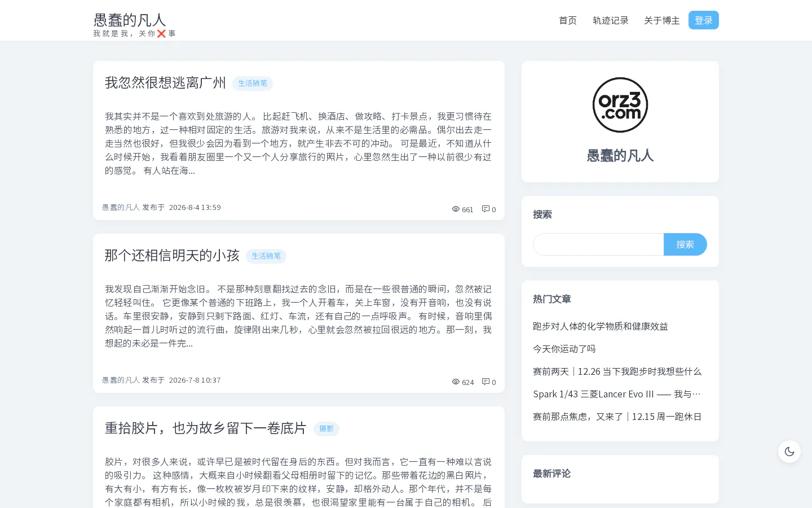Click excerpt text starting 我其实并不是一个喜欢到处旅游的人
This screenshot has height=508, width=812.
(298, 143)
